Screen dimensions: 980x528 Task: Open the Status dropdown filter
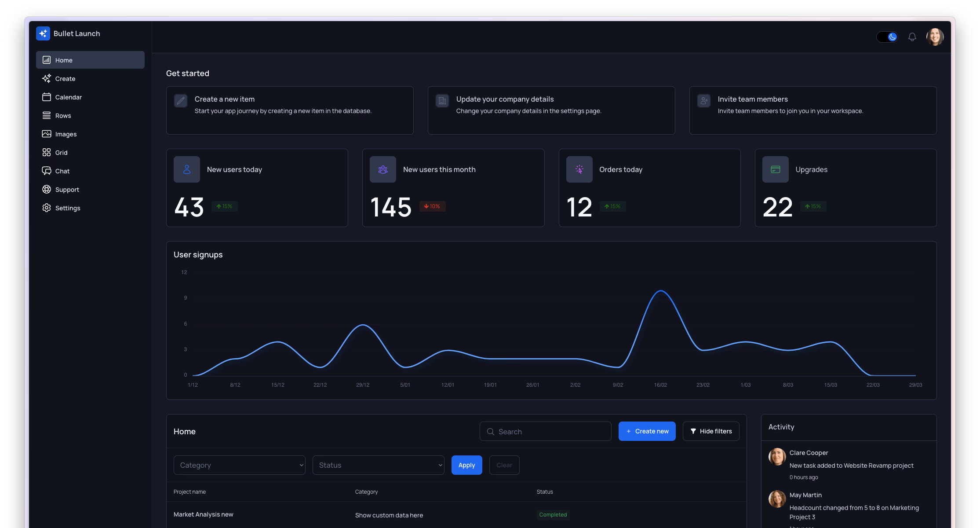pyautogui.click(x=378, y=465)
